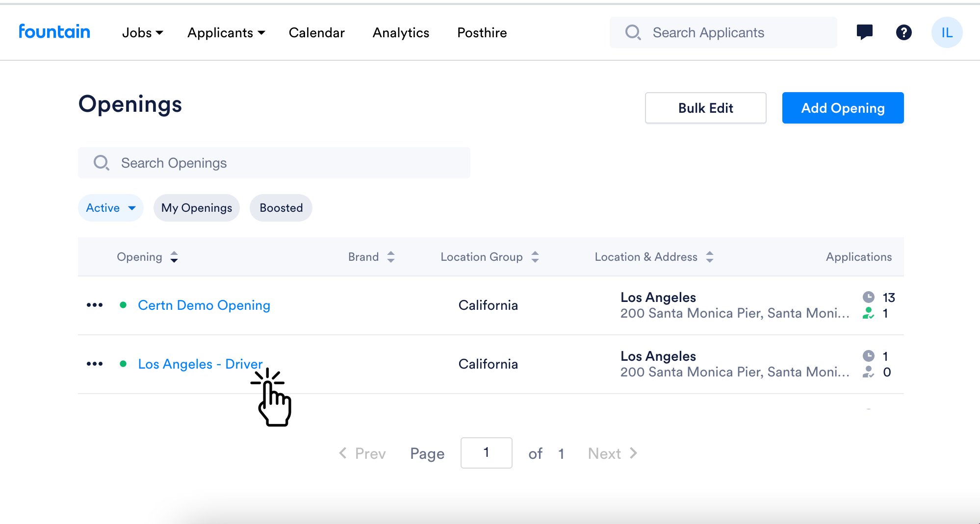The height and width of the screenshot is (524, 980).
Task: Click the green active status dot for Los Angeles - Driver
Action: pyautogui.click(x=124, y=364)
